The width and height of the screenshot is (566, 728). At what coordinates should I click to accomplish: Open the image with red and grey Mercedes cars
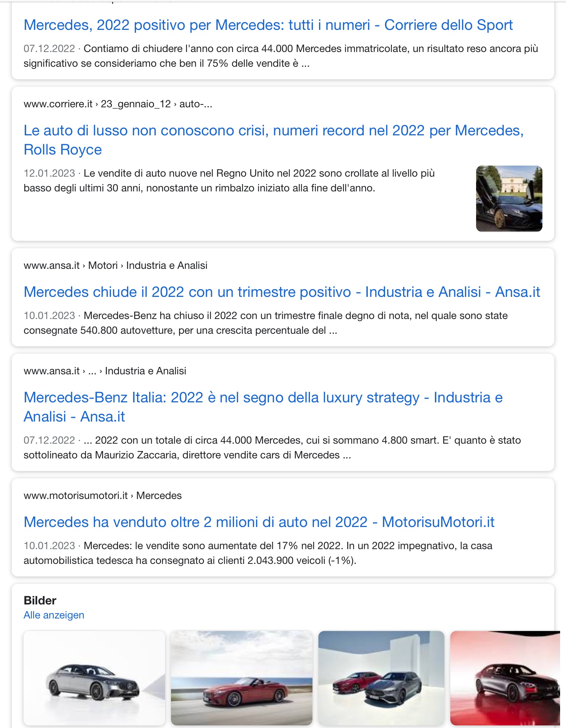381,678
